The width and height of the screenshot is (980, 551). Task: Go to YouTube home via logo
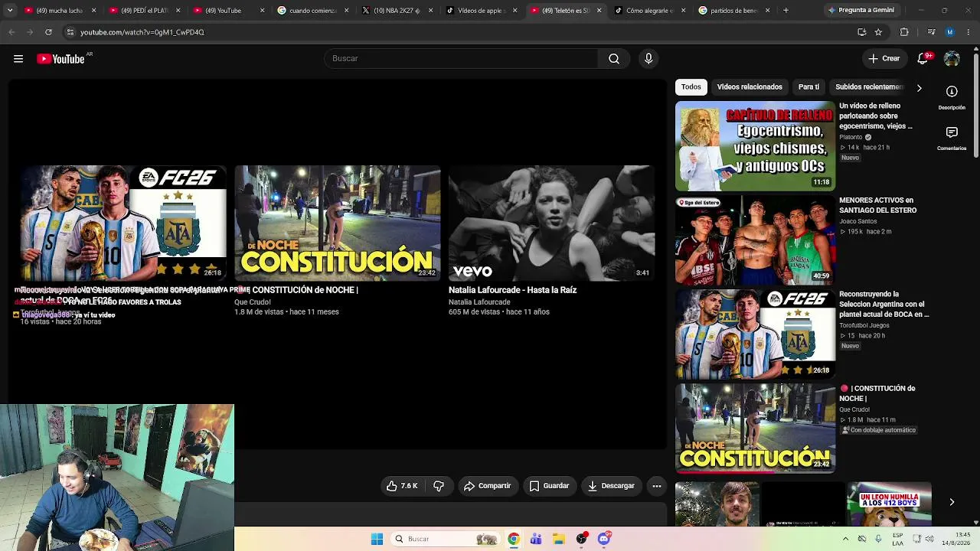(x=61, y=59)
